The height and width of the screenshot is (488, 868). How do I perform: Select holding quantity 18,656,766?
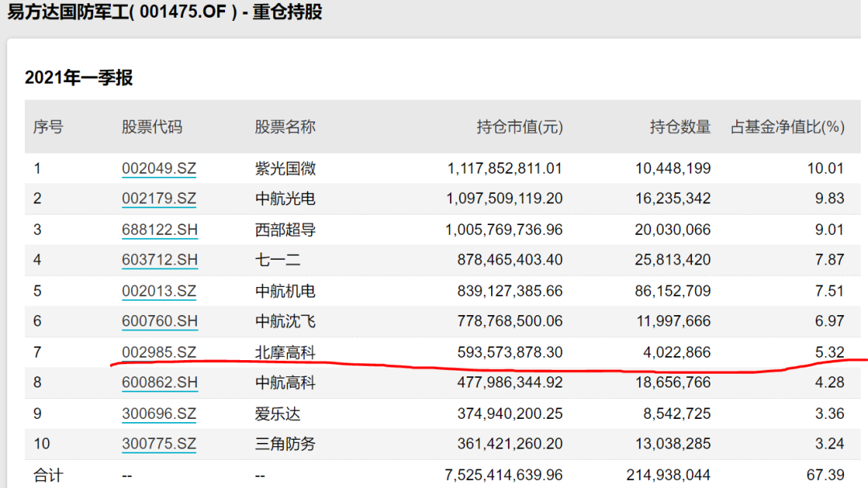(674, 383)
